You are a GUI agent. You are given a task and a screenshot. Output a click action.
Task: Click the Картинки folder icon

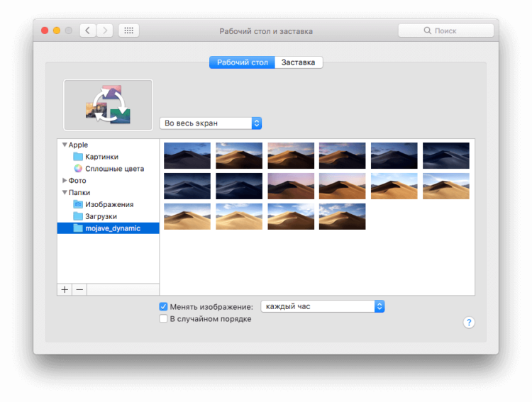pyautogui.click(x=78, y=157)
